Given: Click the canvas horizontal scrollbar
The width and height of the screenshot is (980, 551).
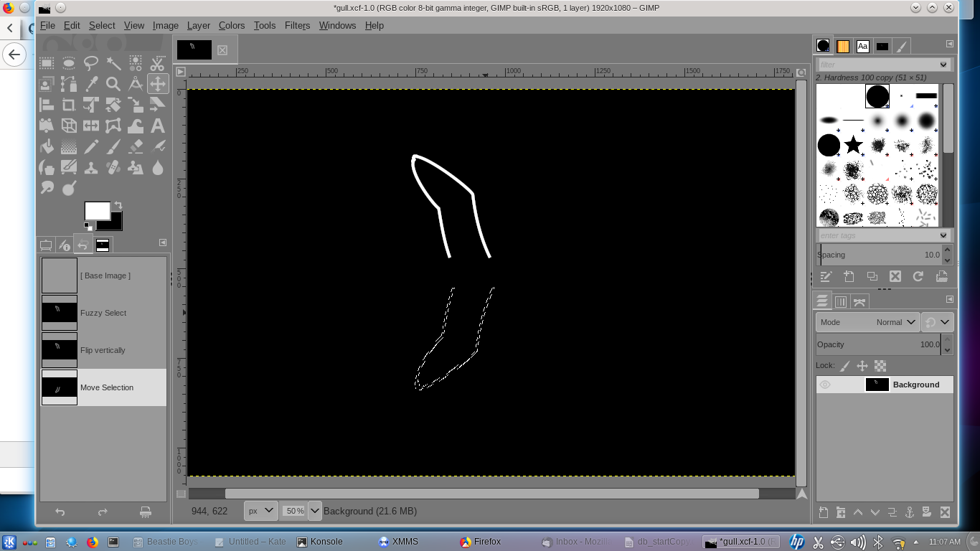Looking at the screenshot, I should coord(492,494).
